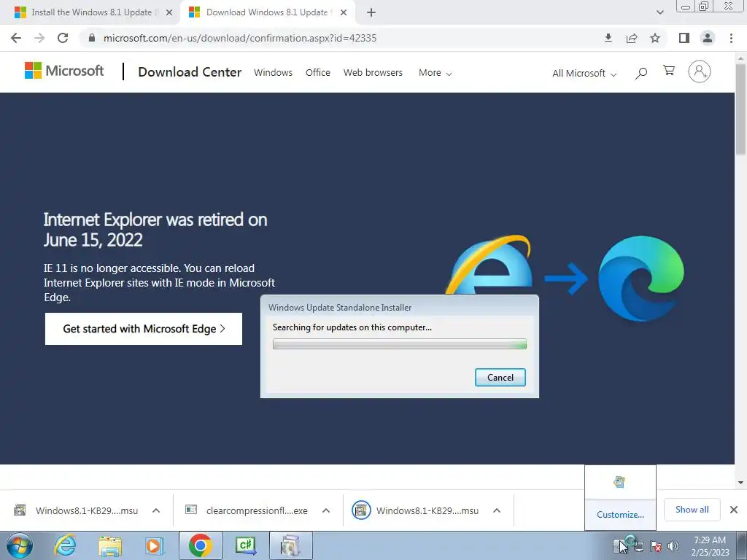Toggle the browser side panel
Image resolution: width=747 pixels, height=560 pixels.
[684, 38]
